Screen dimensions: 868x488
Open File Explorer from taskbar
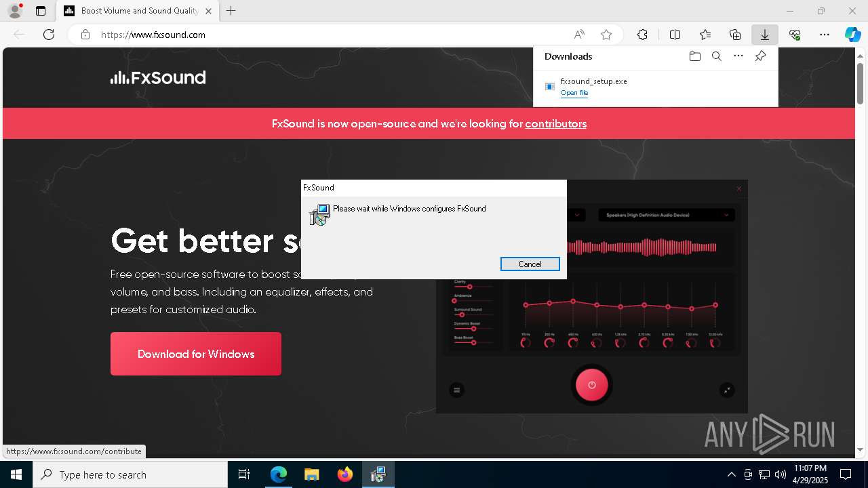click(x=311, y=474)
